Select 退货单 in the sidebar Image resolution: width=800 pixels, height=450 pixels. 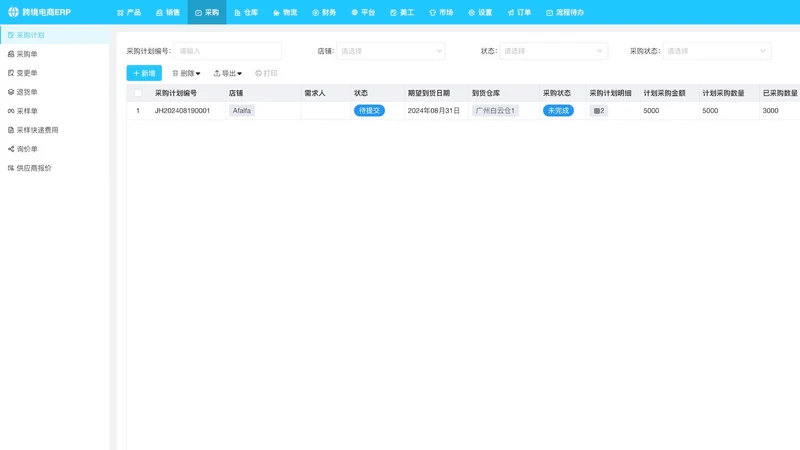pyautogui.click(x=55, y=92)
